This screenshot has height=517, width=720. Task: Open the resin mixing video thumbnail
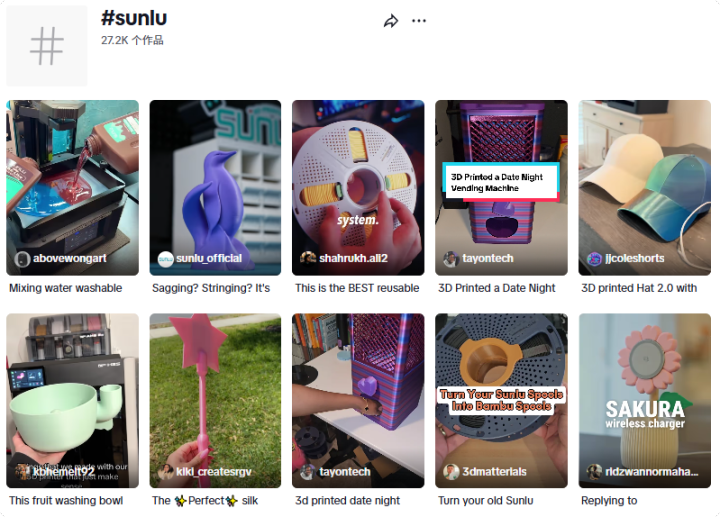(73, 188)
